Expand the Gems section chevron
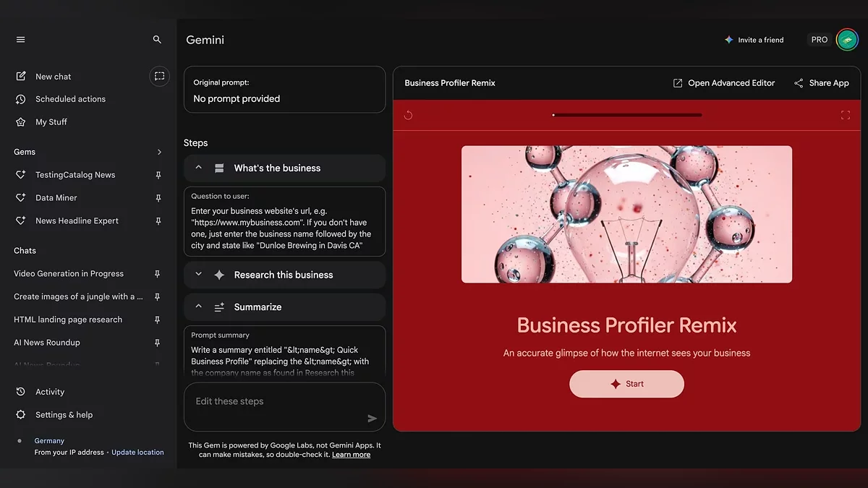This screenshot has width=868, height=488. tap(159, 152)
